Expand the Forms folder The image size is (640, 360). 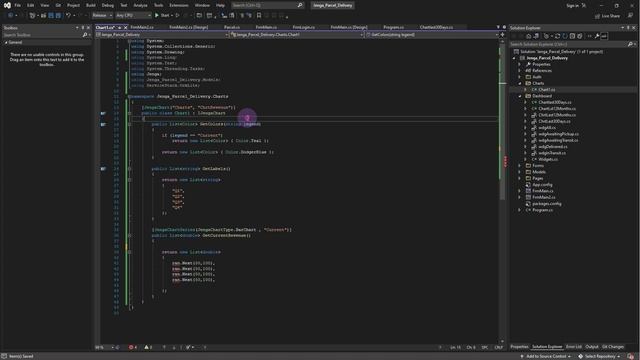pyautogui.click(x=520, y=166)
